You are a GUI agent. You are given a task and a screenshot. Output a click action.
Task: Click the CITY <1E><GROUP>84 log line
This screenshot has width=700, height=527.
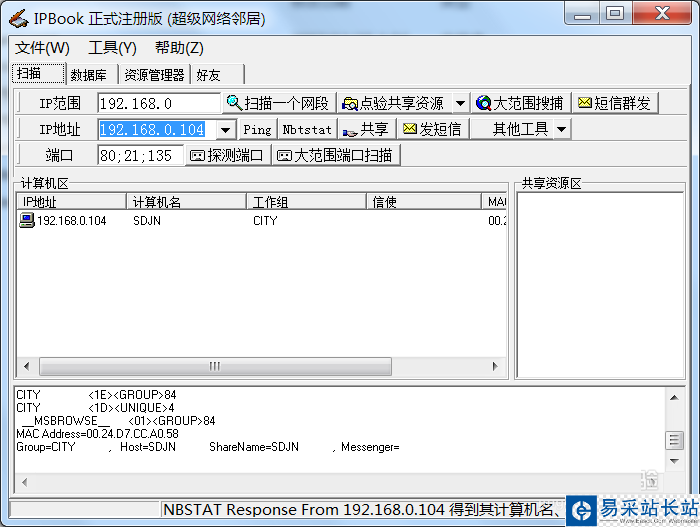(x=96, y=395)
